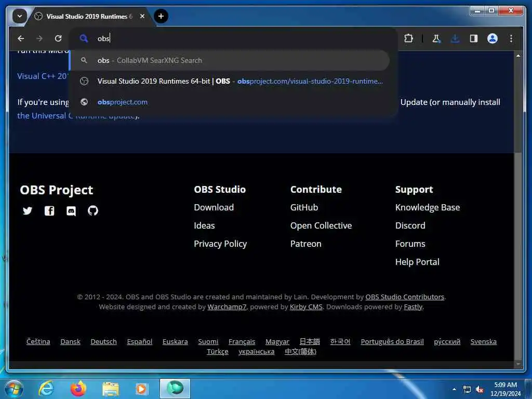Switch language to русский

pyautogui.click(x=447, y=342)
